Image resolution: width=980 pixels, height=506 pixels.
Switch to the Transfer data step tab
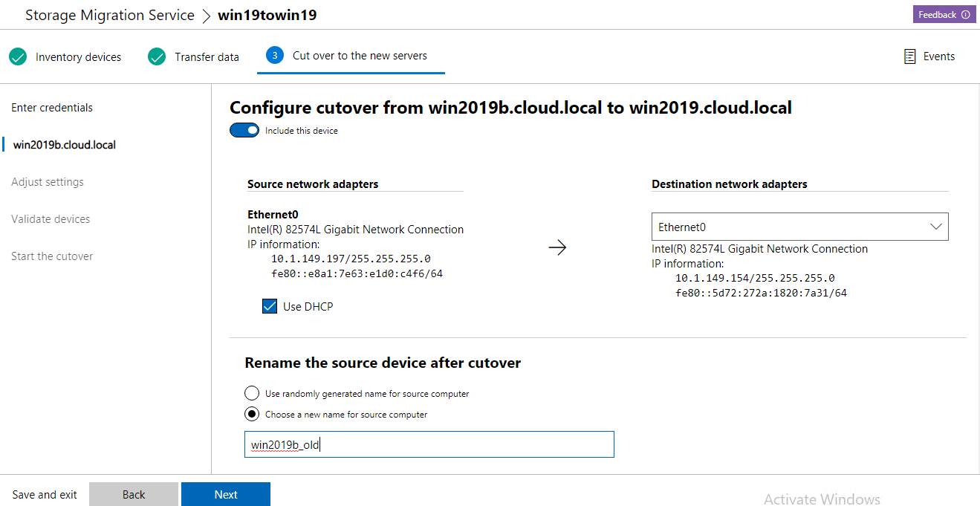point(207,57)
